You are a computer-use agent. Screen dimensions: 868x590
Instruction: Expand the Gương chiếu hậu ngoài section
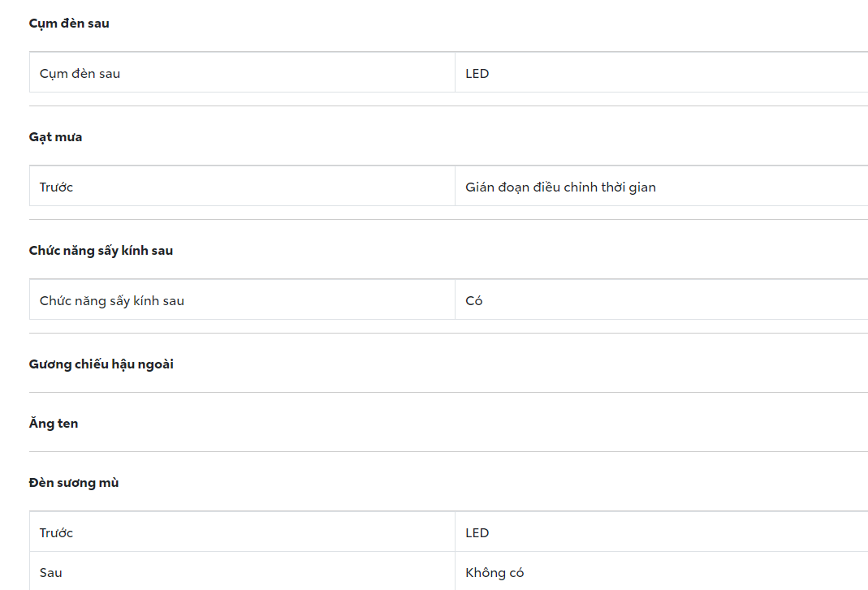coord(101,364)
